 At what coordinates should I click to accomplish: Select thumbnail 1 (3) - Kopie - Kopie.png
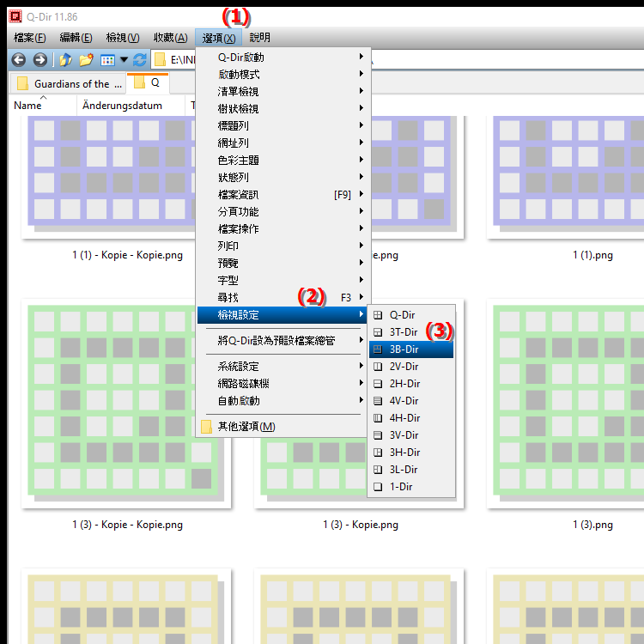pyautogui.click(x=126, y=404)
